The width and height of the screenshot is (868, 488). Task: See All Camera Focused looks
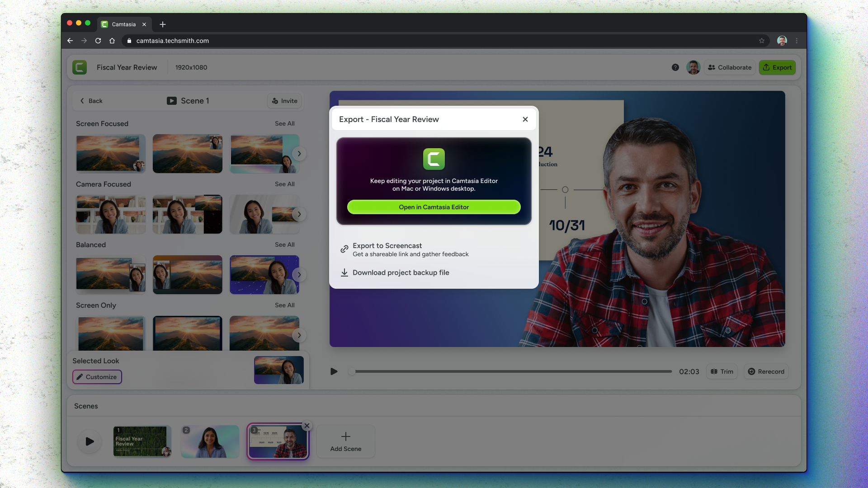pos(285,184)
